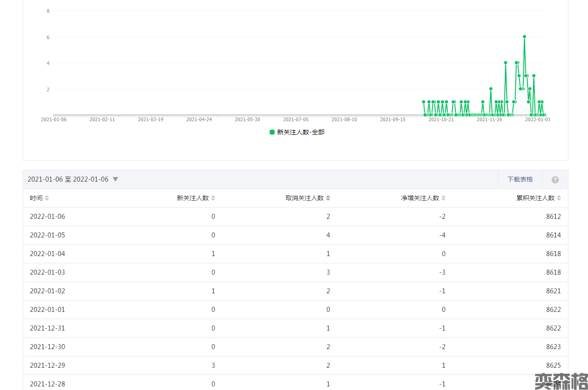Sort table by 净增关注人数 sort icon
This screenshot has height=390, width=588.
(443, 198)
